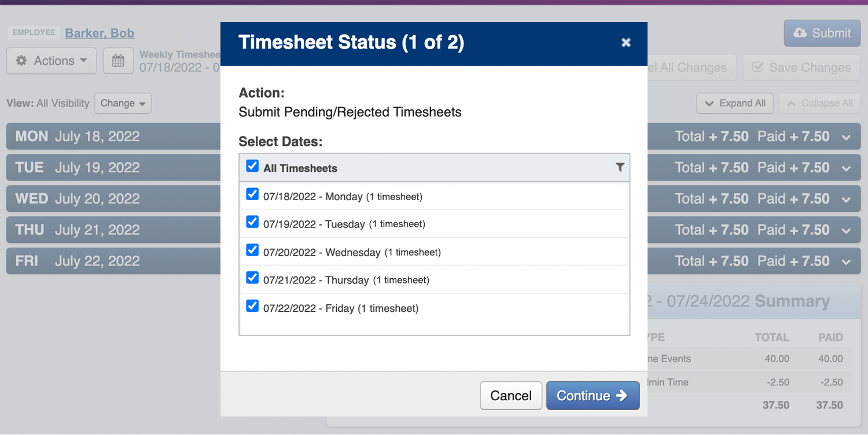
Task: Click the Expand All button
Action: (x=735, y=104)
